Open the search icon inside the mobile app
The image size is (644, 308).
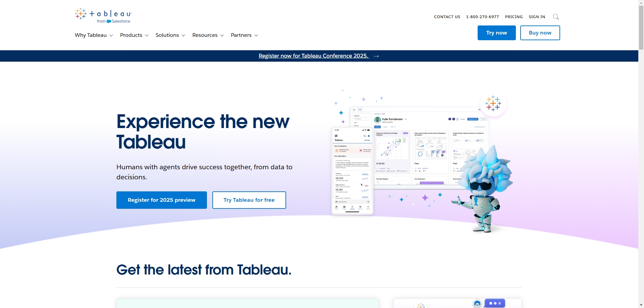point(365,136)
